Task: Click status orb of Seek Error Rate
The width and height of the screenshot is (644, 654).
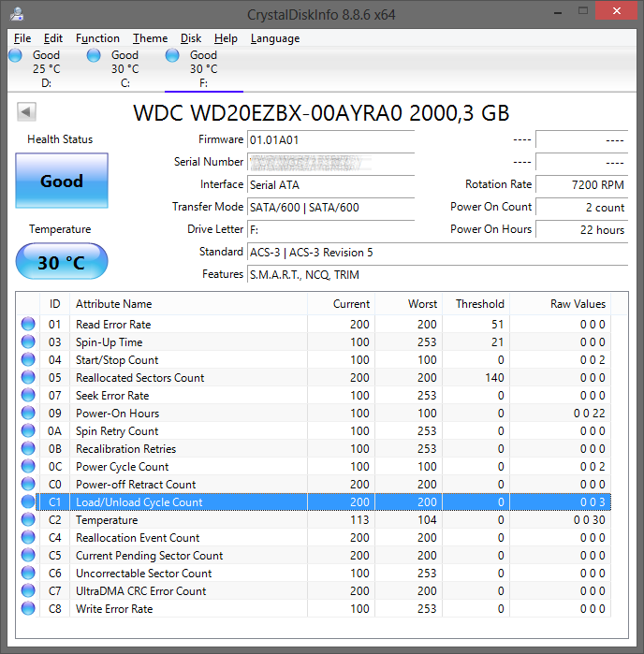Action: pyautogui.click(x=28, y=395)
